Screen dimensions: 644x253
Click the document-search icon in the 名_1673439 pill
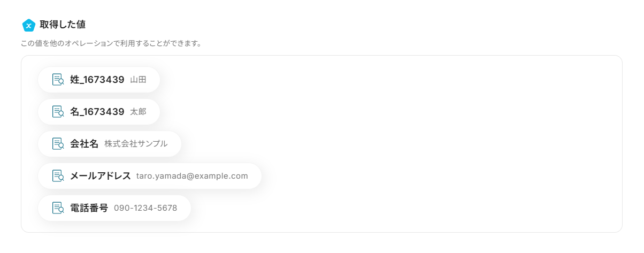click(58, 112)
